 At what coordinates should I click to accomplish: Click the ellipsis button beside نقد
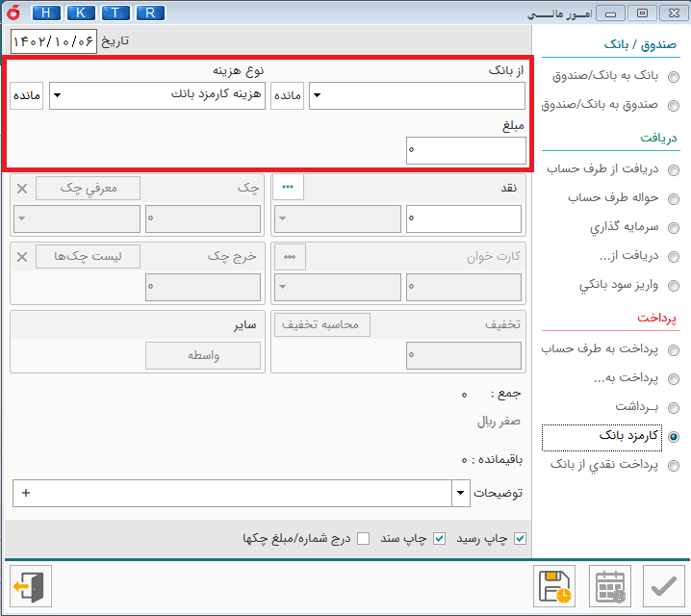[x=288, y=188]
